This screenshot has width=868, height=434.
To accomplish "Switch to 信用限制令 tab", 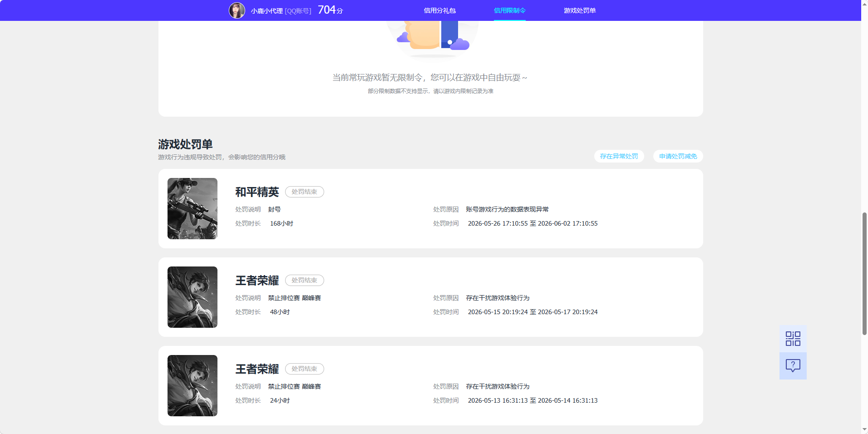I will click(509, 10).
